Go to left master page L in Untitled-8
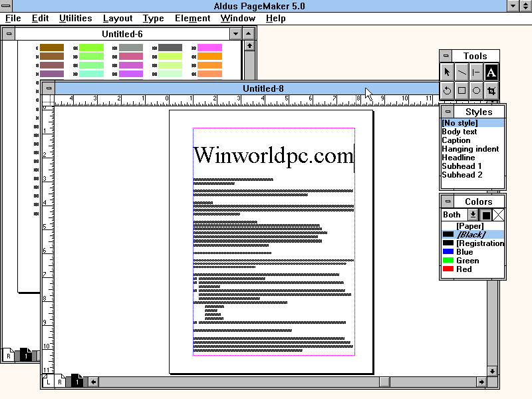 (48, 382)
